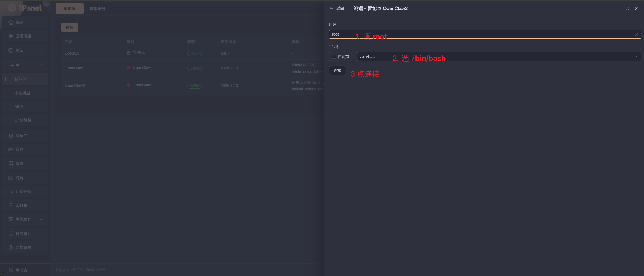Click the 创建 create button
The height and width of the screenshot is (276, 644).
[x=69, y=27]
